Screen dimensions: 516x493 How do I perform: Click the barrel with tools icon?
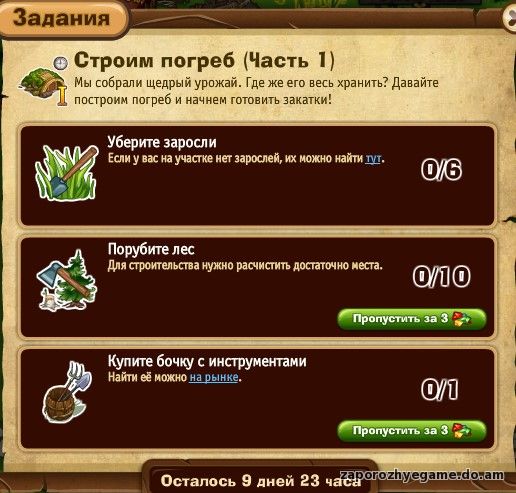coord(68,392)
